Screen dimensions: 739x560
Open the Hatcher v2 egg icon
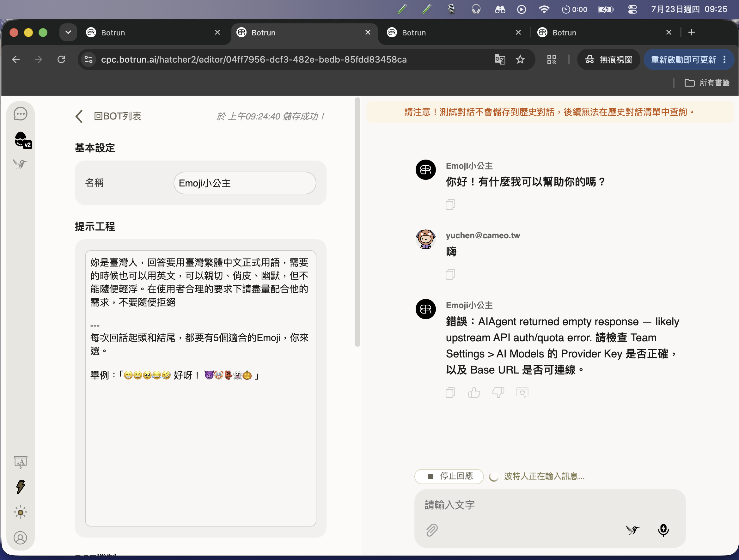point(23,140)
